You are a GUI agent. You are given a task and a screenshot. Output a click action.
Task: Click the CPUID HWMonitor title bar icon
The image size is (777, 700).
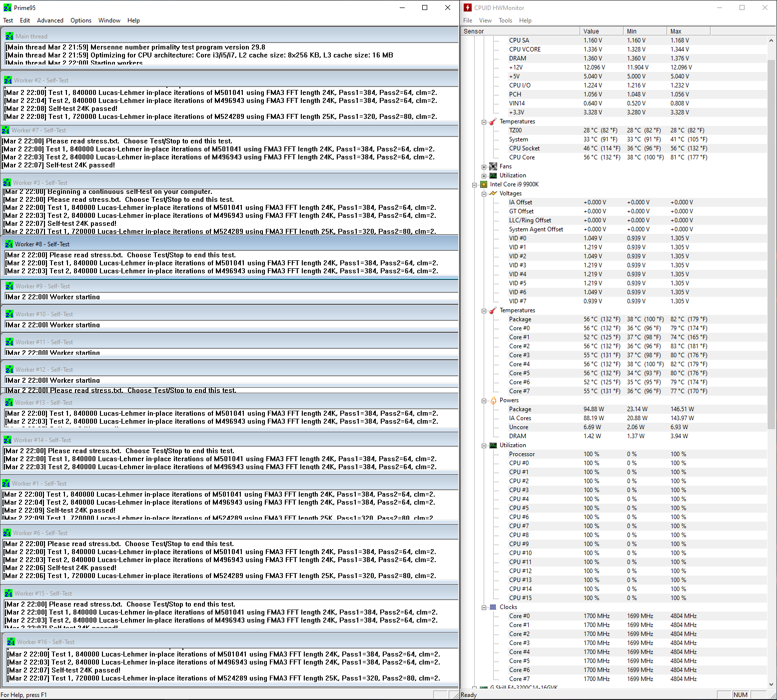468,7
